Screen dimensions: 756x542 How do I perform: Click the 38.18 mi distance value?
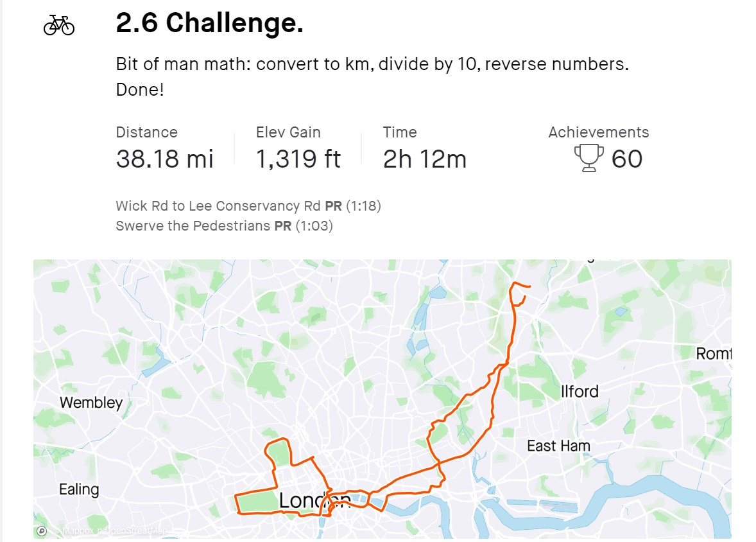pos(164,159)
